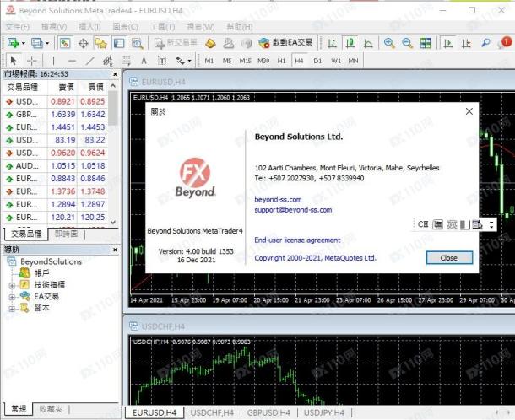Switch to the GBPUSD,H4 chart tab
Image resolution: width=515 pixels, height=420 pixels.
point(268,412)
